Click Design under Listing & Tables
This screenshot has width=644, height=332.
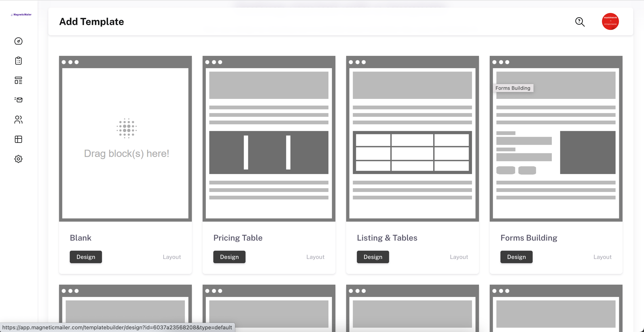coord(373,257)
